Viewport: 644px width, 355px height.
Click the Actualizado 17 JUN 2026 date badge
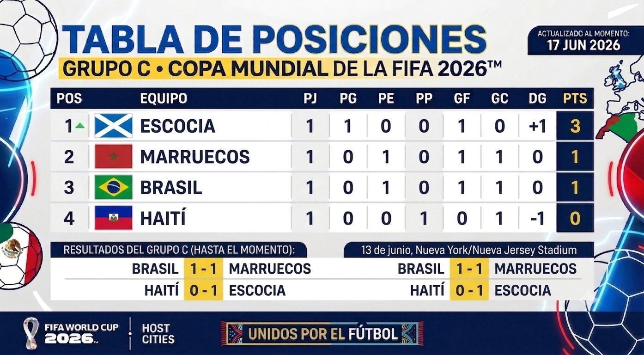[583, 41]
